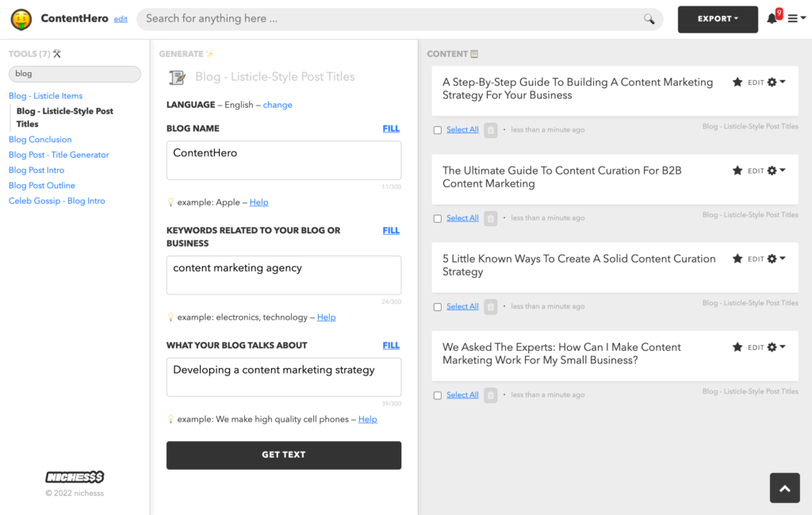The image size is (812, 515).
Task: Click the Nichesss footer logo
Action: tap(75, 477)
